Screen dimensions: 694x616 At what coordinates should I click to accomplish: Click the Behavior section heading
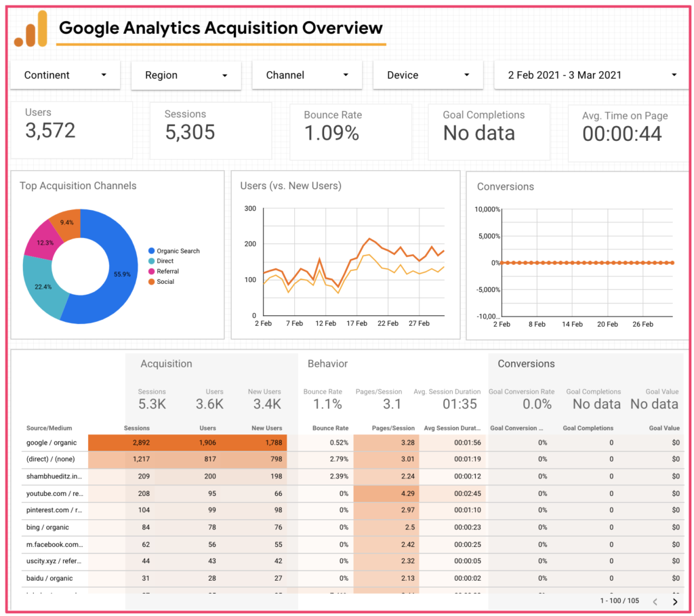pos(327,364)
